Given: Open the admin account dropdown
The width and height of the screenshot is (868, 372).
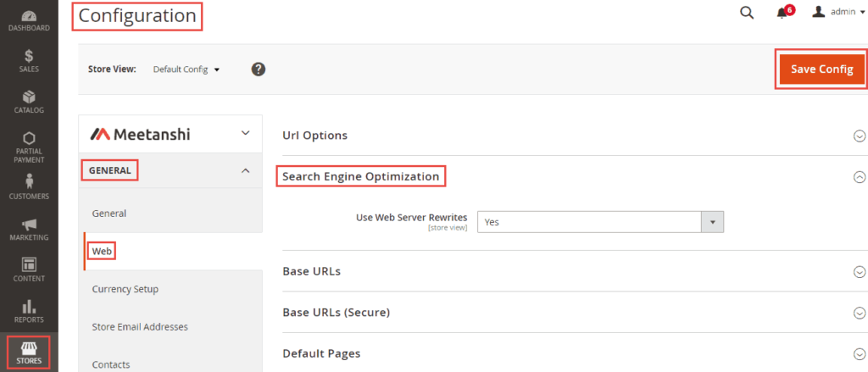Looking at the screenshot, I should click(x=838, y=12).
